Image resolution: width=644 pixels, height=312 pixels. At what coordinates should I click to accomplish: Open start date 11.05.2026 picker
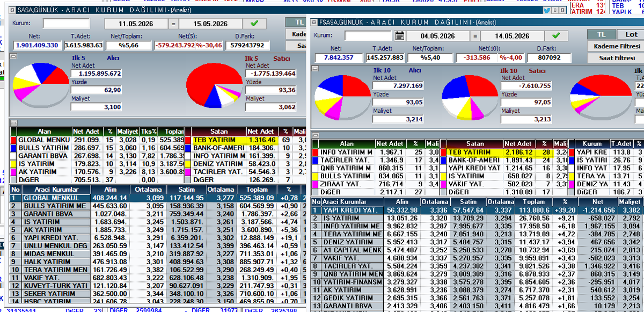136,24
